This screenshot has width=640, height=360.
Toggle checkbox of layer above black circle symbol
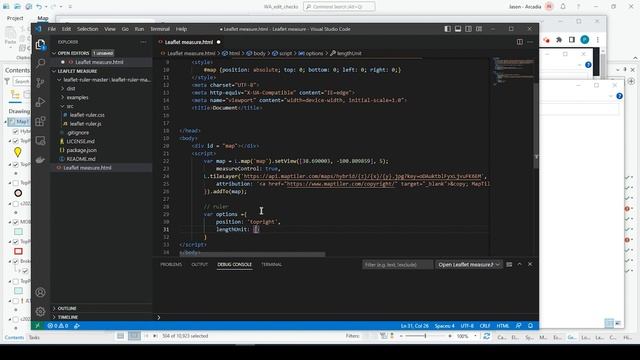16,183
